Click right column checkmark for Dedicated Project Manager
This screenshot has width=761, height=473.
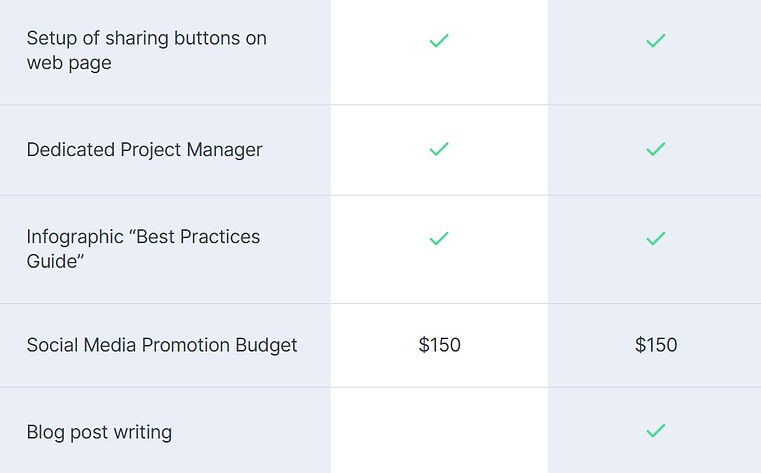655,149
